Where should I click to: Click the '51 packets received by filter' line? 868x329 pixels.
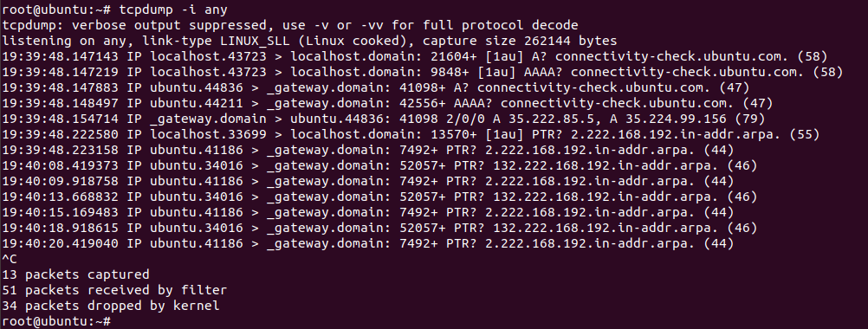click(x=114, y=290)
